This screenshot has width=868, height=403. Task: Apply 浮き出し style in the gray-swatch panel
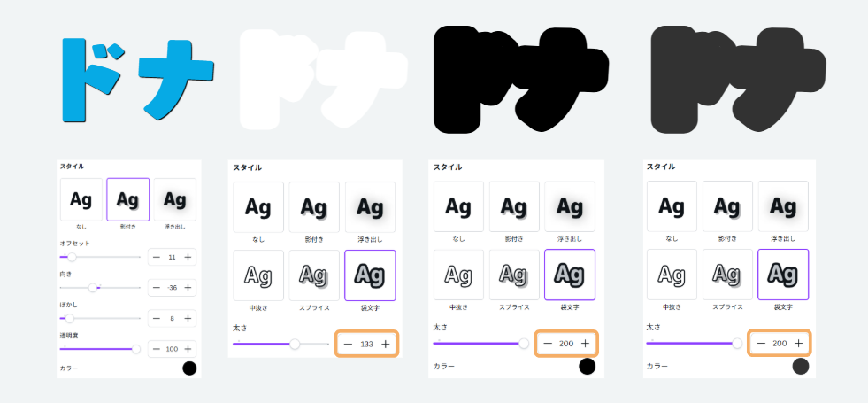tap(783, 206)
